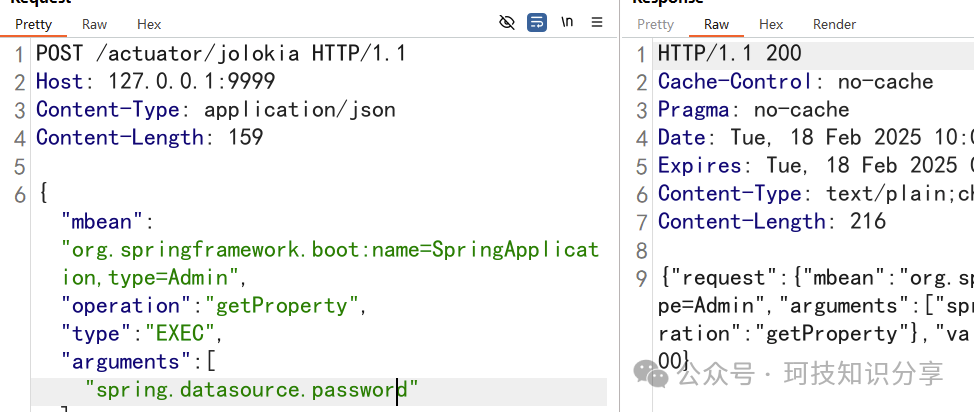This screenshot has height=412, width=974.
Task: Click the Cache-Control response header
Action: [796, 81]
